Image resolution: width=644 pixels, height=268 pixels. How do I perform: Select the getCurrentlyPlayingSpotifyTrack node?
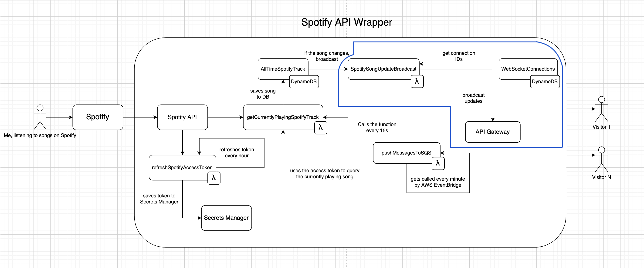(283, 117)
